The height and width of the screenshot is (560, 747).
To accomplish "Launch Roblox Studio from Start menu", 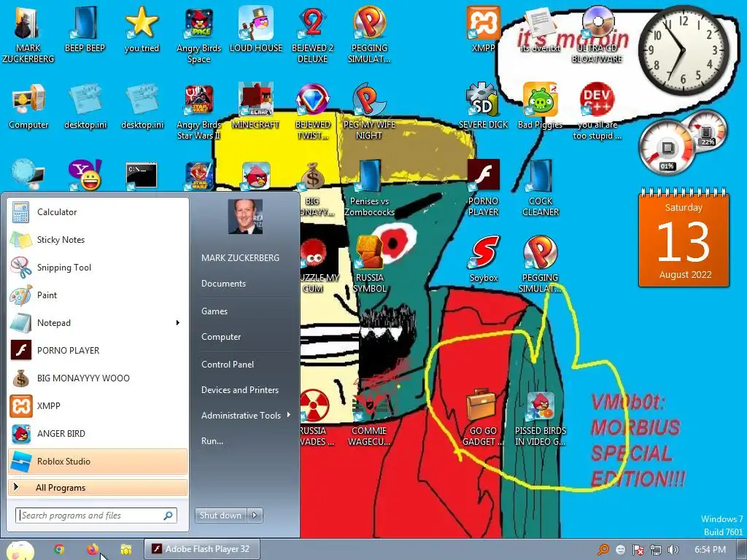I will point(98,461).
